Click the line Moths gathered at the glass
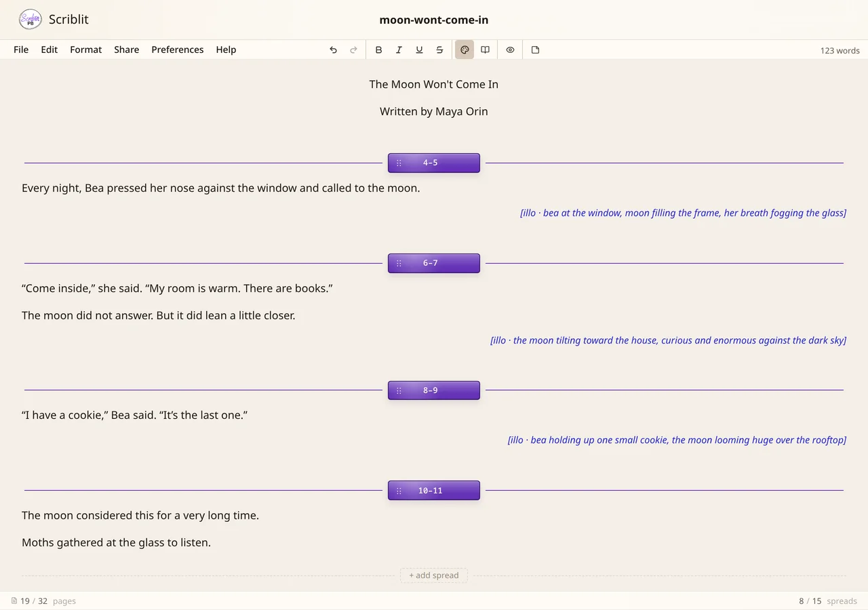 [116, 542]
